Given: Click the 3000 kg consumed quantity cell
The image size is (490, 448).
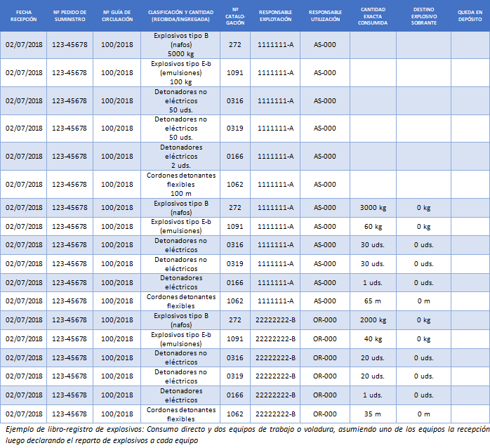Looking at the screenshot, I should (x=373, y=208).
